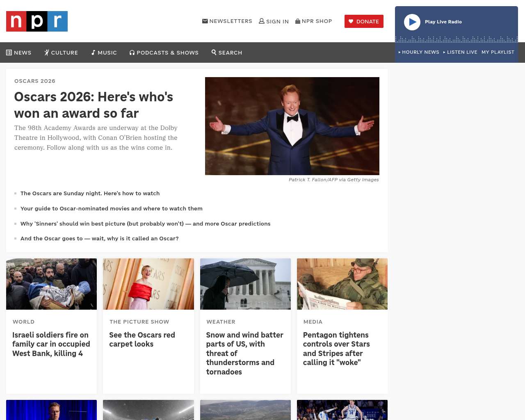Open My Playlist in the player
The height and width of the screenshot is (420, 525).
pyautogui.click(x=498, y=52)
